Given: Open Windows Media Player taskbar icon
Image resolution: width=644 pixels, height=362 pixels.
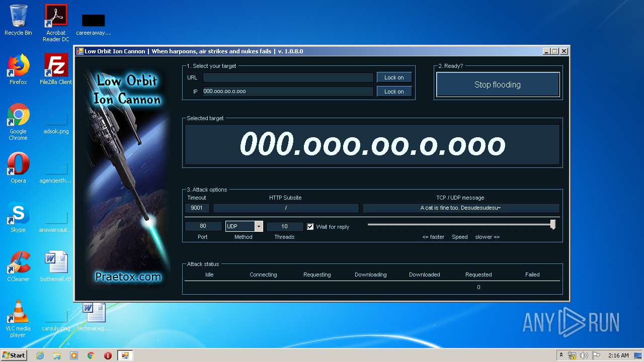Looking at the screenshot, I should pyautogui.click(x=74, y=355).
